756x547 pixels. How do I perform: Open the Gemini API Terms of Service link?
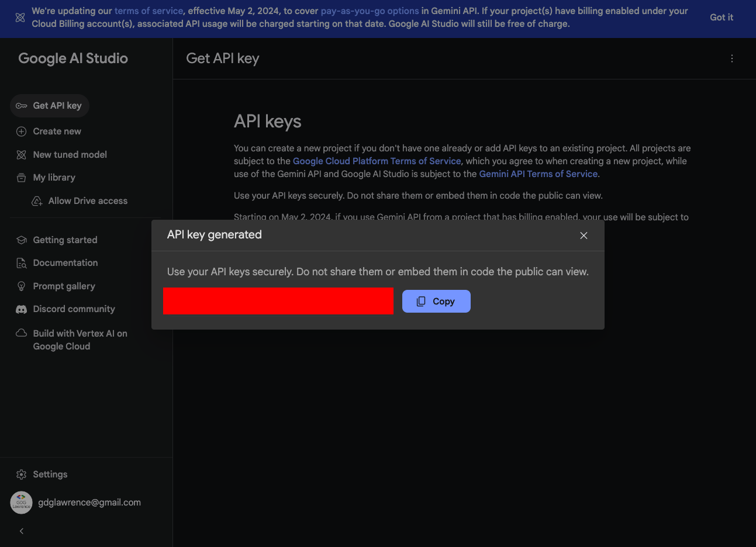click(538, 174)
